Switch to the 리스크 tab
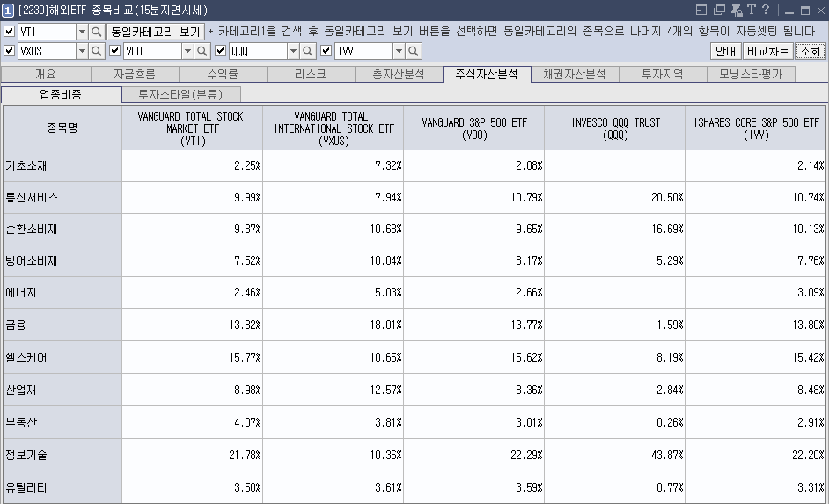This screenshot has width=829, height=504. coord(311,75)
